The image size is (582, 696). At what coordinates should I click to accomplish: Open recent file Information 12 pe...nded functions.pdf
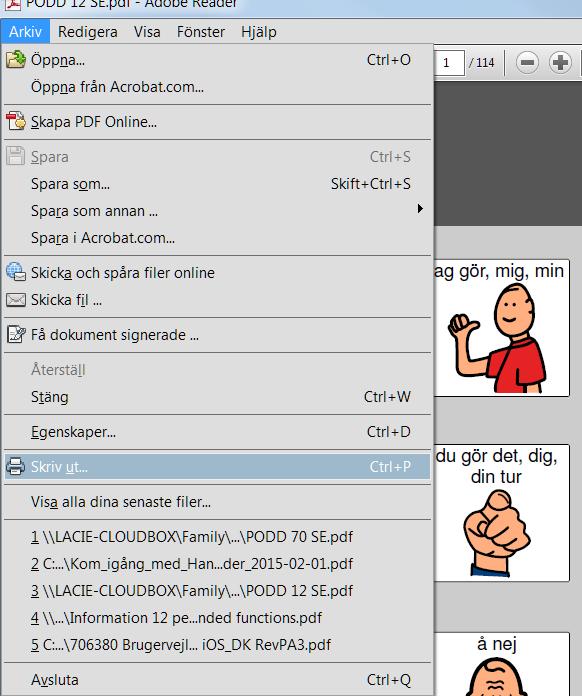[217, 618]
